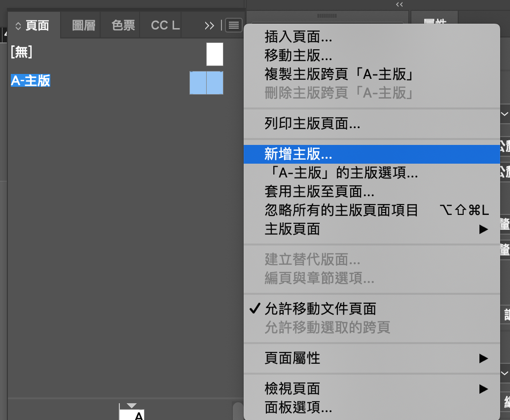The height and width of the screenshot is (420, 510).
Task: Toggle 允許移動文件頁面 checkmark option
Action: pyautogui.click(x=320, y=309)
